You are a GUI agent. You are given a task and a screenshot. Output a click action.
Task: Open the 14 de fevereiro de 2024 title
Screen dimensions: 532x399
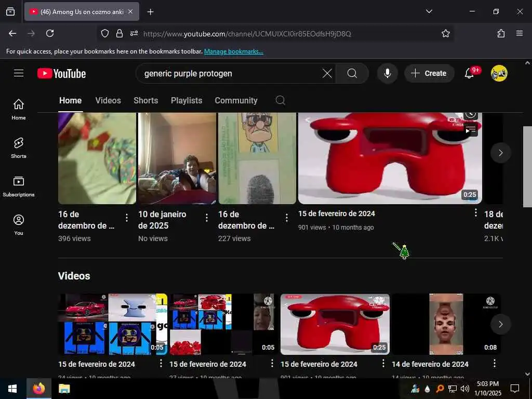[430, 364]
